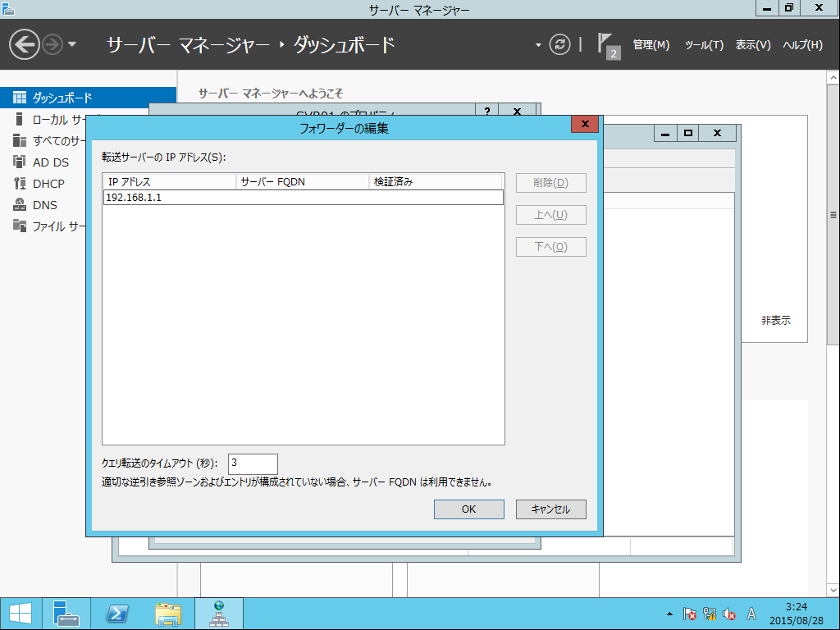This screenshot has height=630, width=840.
Task: Open the 管理(M) menu
Action: (x=651, y=45)
